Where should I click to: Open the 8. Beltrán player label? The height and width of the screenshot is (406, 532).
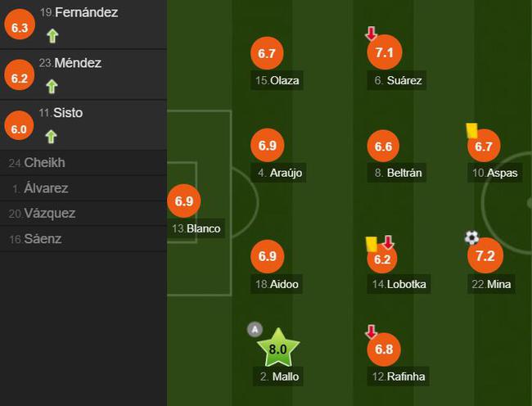tap(397, 173)
